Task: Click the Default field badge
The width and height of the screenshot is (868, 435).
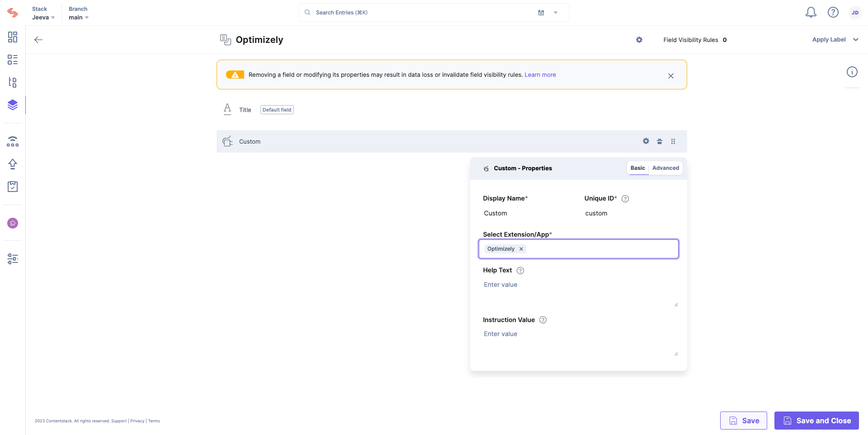Action: pyautogui.click(x=277, y=110)
